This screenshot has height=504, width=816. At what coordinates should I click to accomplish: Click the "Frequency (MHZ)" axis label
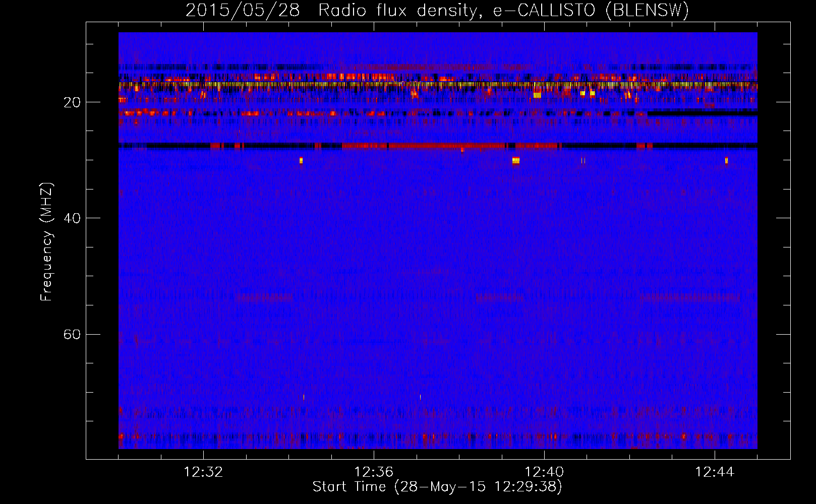[x=46, y=242]
